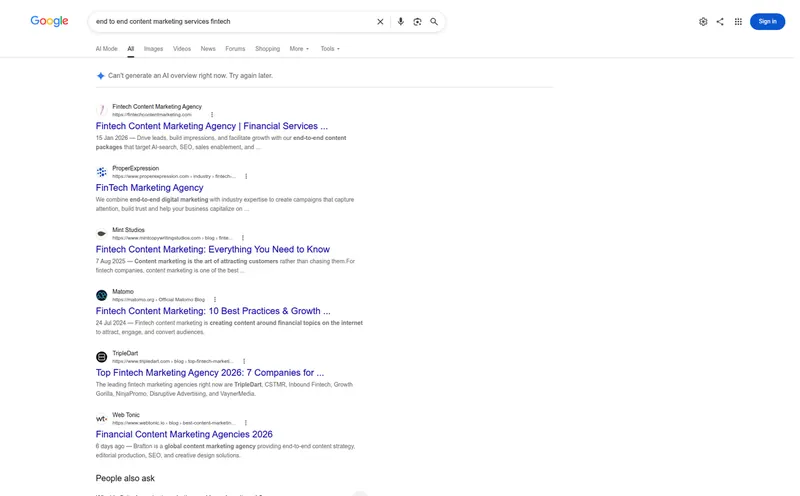Open more options for TripleDart result
This screenshot has width=800, height=496.
click(x=244, y=361)
